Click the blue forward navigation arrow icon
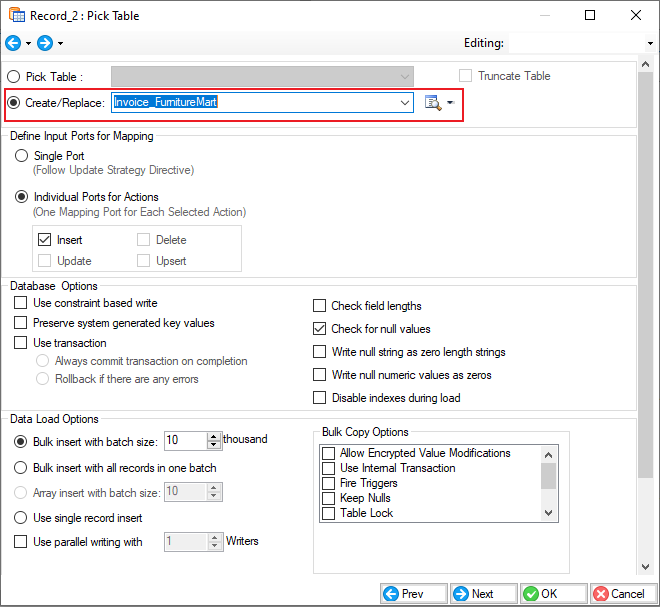This screenshot has height=607, width=660. pyautogui.click(x=45, y=43)
